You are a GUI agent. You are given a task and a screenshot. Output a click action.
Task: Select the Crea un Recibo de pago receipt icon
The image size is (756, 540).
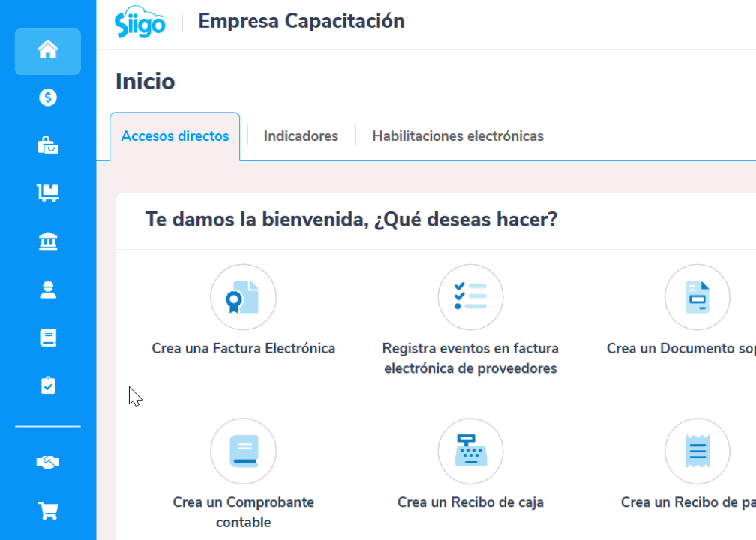click(697, 451)
